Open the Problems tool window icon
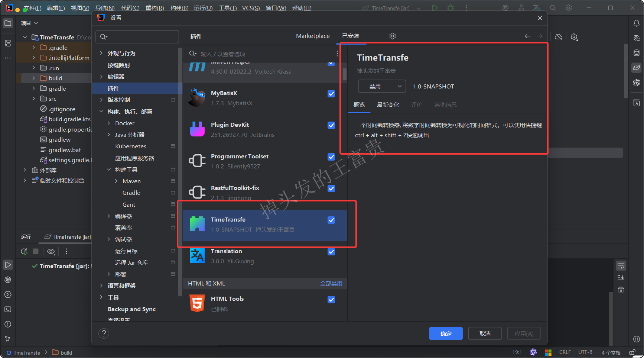This screenshot has height=358, width=644. pyautogui.click(x=8, y=324)
